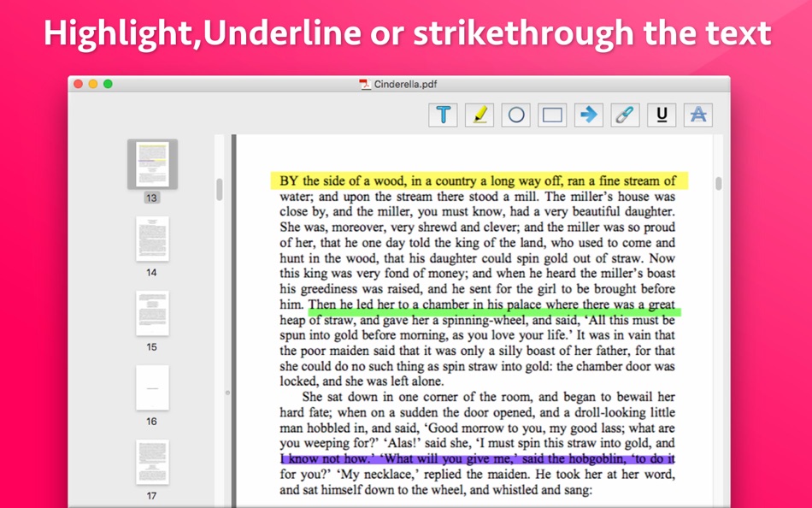Open page 16 thumbnail
Screen dimensions: 812x508
pos(152,387)
